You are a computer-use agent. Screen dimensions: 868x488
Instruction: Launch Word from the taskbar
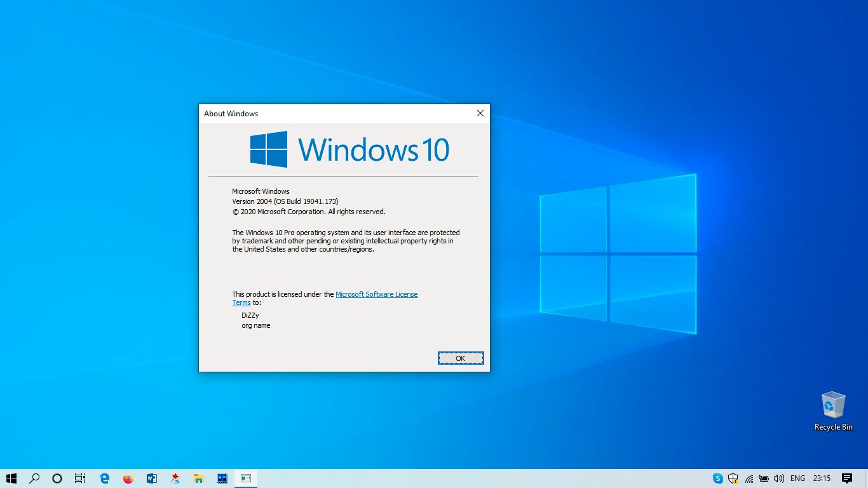coord(151,478)
